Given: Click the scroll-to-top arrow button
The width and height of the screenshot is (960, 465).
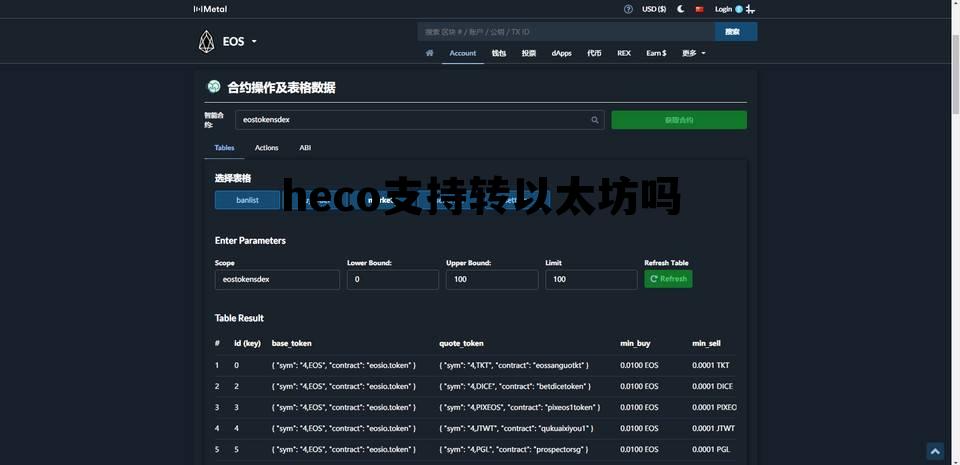Looking at the screenshot, I should pos(935,452).
